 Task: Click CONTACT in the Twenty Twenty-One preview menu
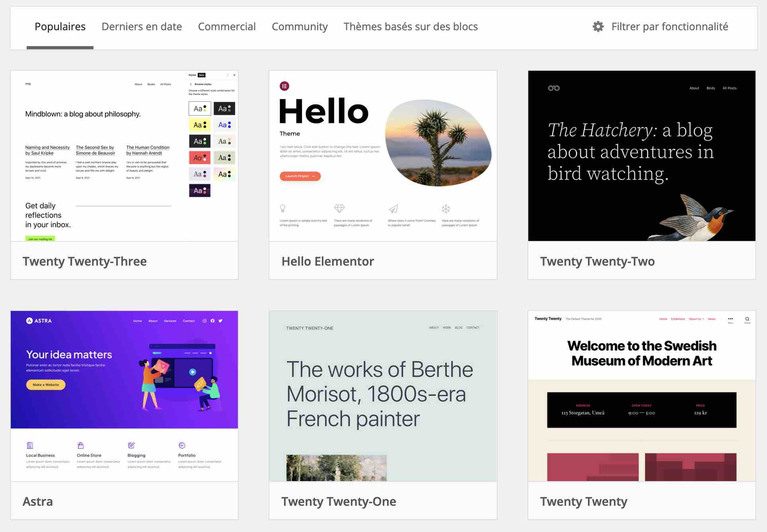(473, 328)
